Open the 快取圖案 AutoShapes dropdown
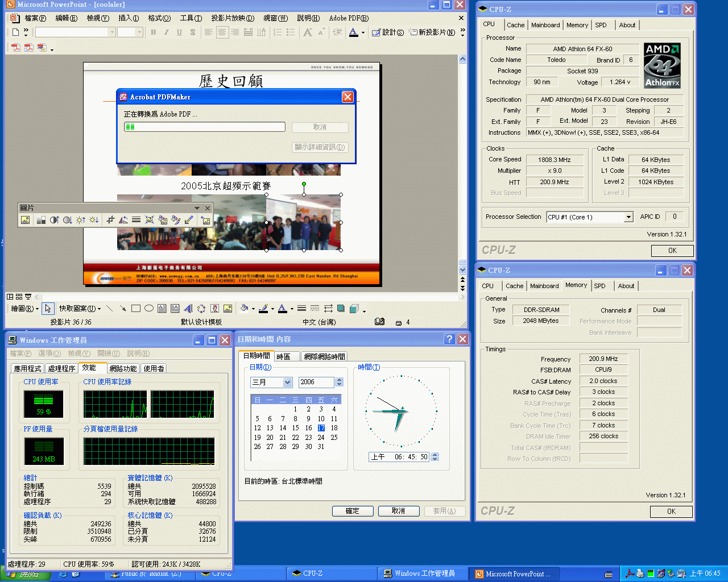 pyautogui.click(x=80, y=309)
